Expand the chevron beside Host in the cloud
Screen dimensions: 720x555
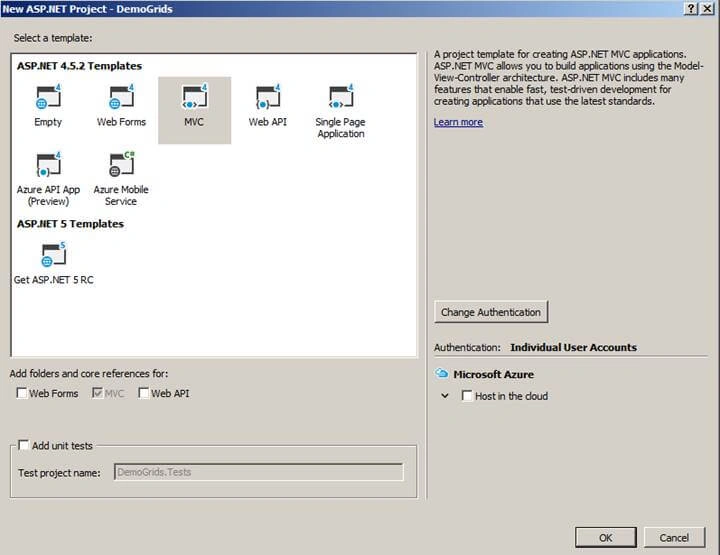tap(444, 395)
